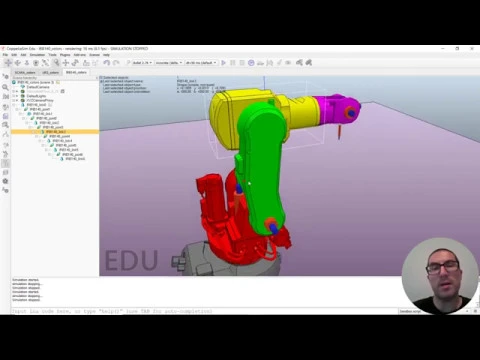
Task: Select IRB140_joint2 in the hierarchy
Action: [x=46, y=118]
